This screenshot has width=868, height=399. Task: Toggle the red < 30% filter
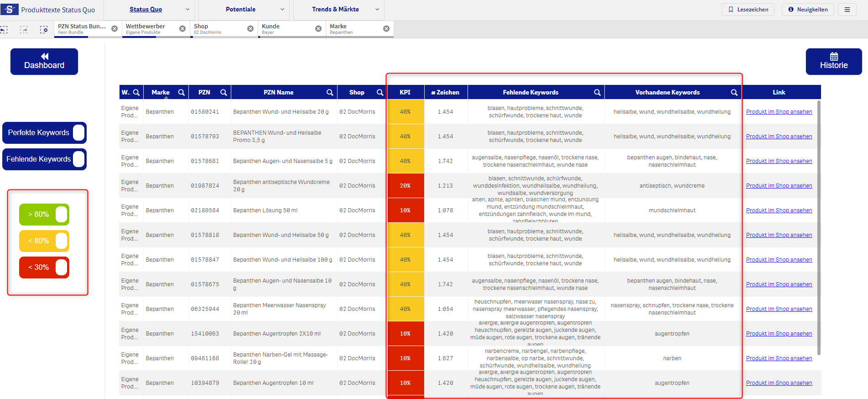point(61,268)
